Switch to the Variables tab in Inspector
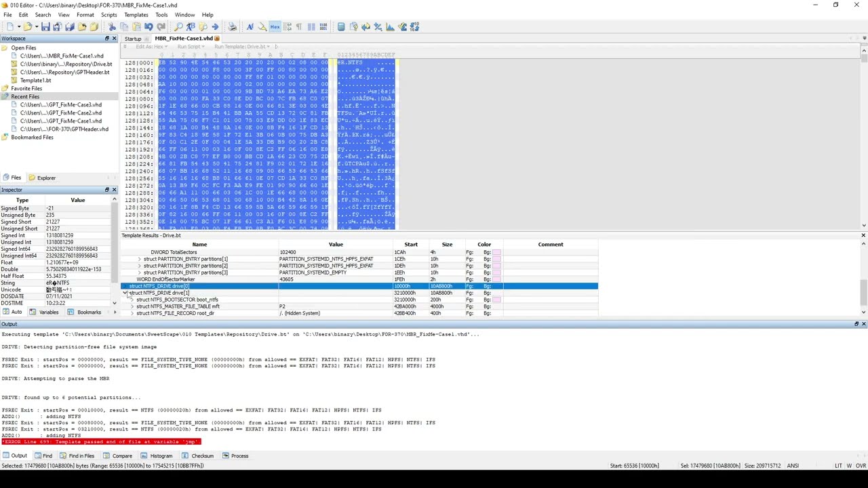 pos(44,312)
